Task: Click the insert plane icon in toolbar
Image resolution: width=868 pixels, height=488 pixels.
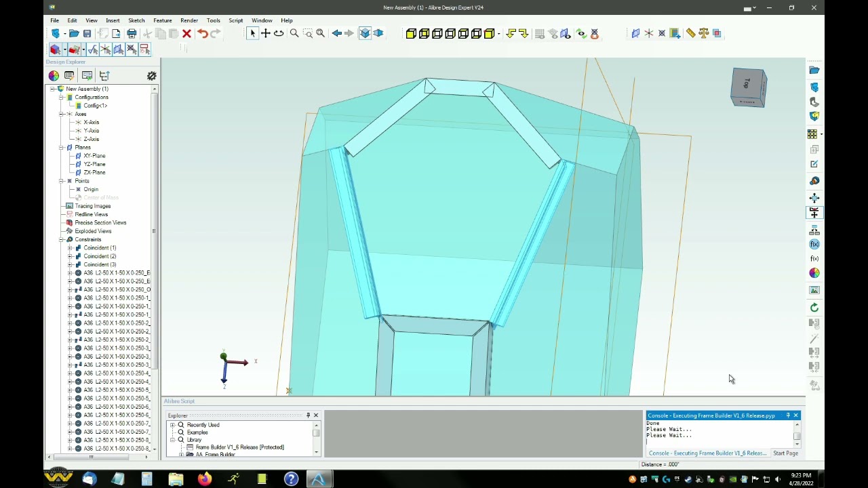Action: pos(635,33)
